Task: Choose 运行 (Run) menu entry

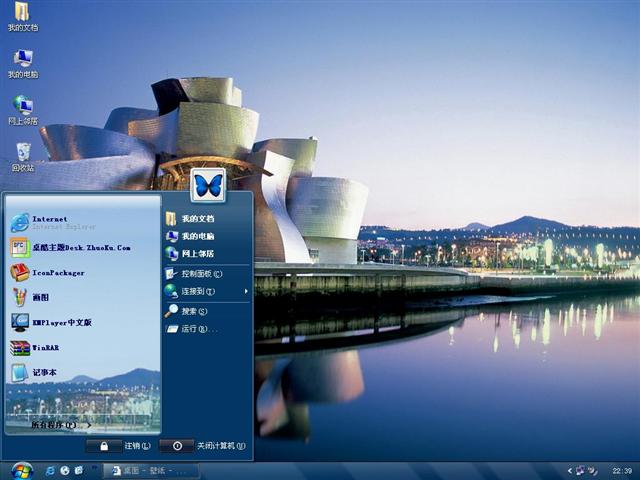Action: [x=197, y=328]
